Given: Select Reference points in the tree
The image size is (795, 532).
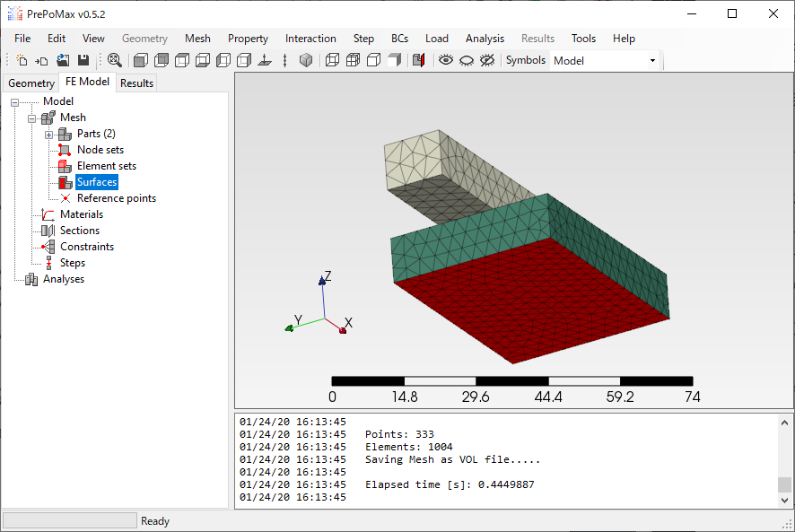Looking at the screenshot, I should 116,198.
